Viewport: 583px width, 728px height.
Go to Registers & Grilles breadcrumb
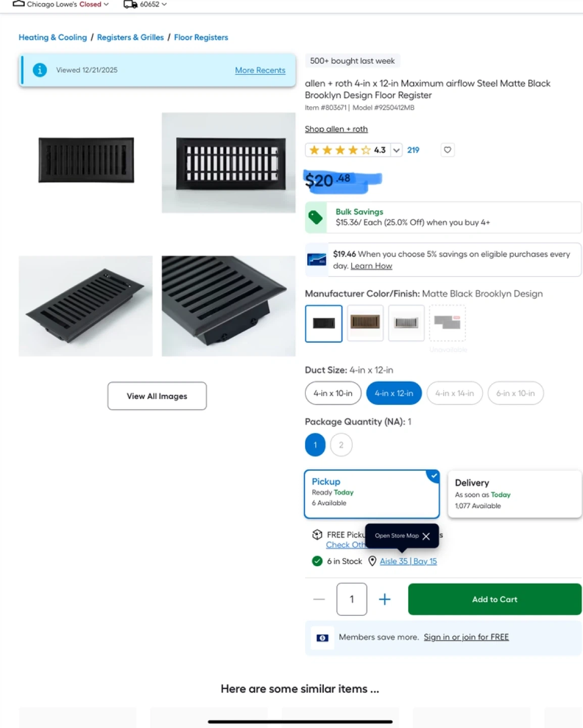coord(130,37)
